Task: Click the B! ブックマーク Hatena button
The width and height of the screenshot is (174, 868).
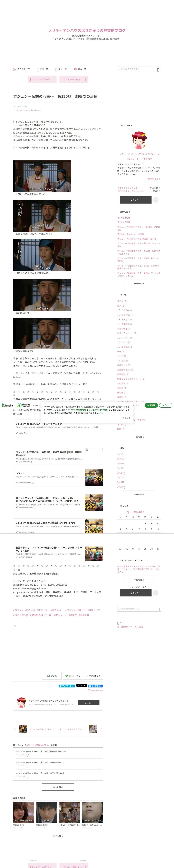Action: [67, 686]
